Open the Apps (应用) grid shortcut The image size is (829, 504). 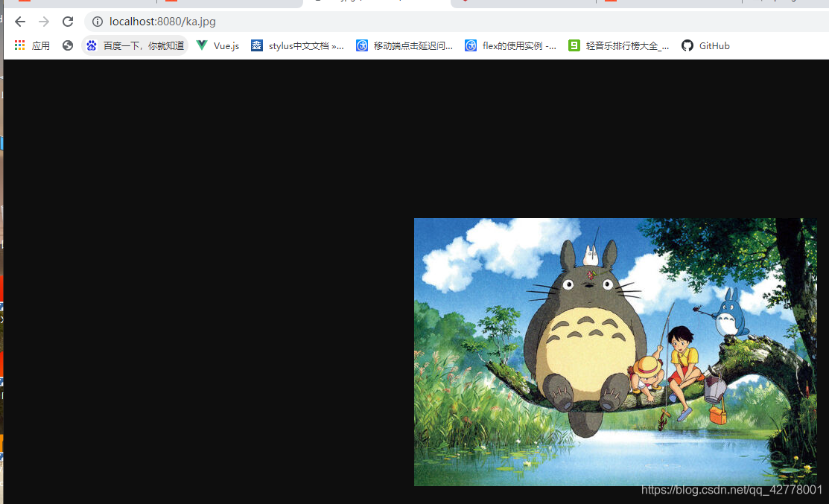tap(32, 46)
